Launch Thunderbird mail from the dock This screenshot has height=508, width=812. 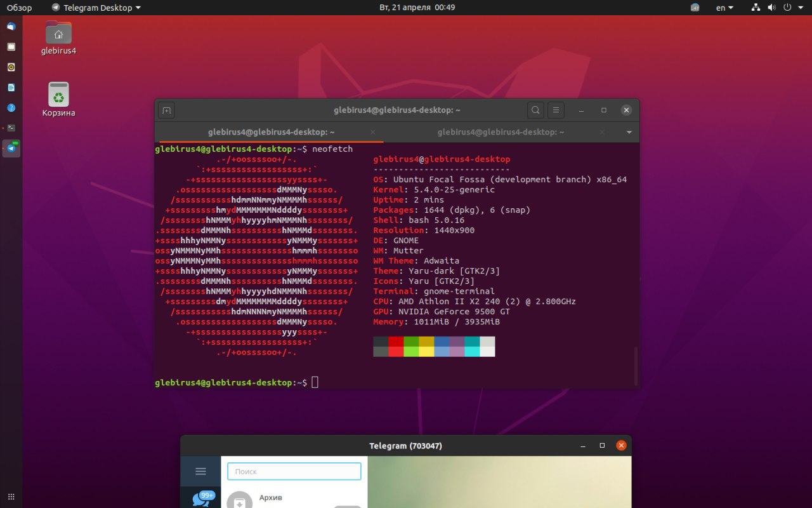coord(11,27)
